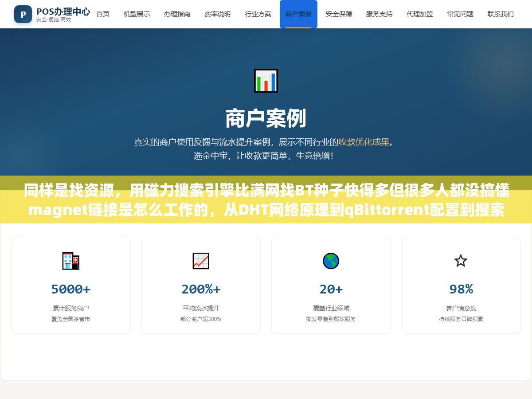This screenshot has height=399, width=532.
Task: Open 安全保障 page
Action: pyautogui.click(x=339, y=14)
